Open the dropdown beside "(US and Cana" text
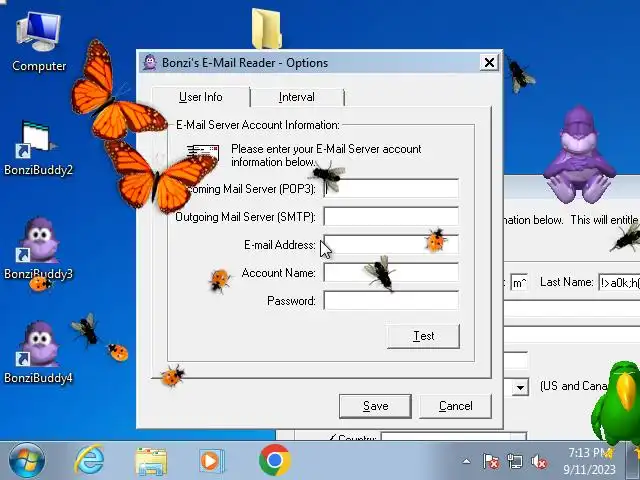This screenshot has height=480, width=640. click(520, 387)
